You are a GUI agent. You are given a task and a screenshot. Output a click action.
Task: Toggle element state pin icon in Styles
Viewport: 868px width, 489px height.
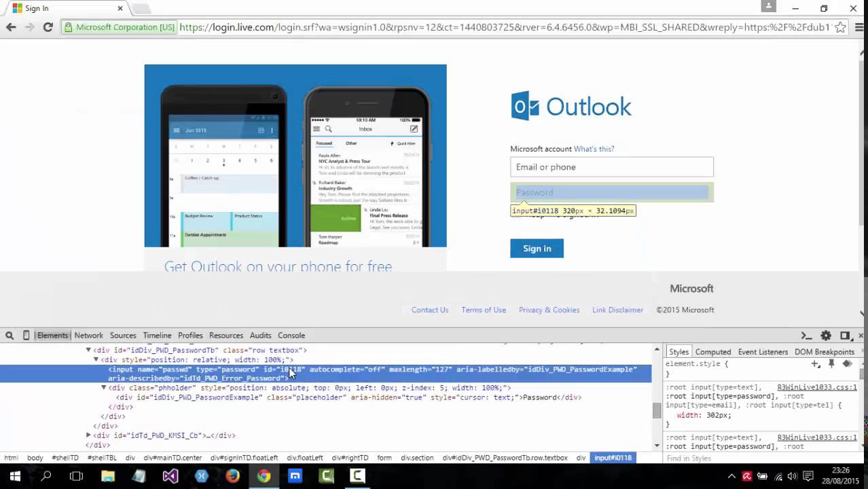[x=831, y=364]
